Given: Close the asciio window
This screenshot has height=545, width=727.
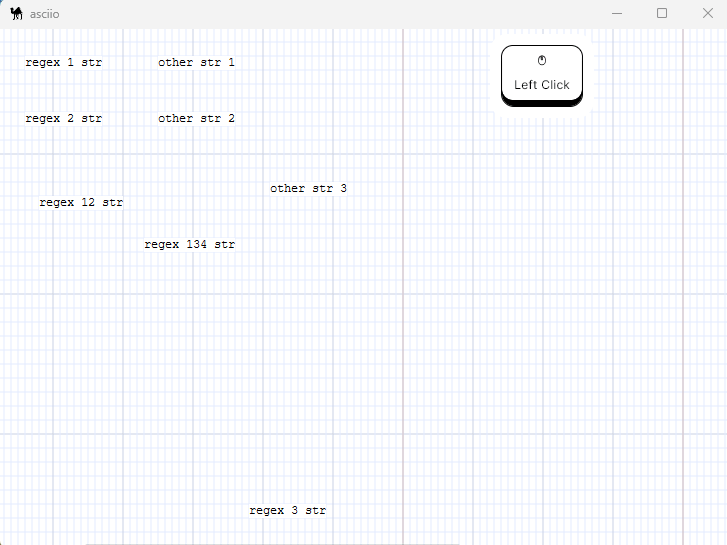Looking at the screenshot, I should [x=705, y=14].
